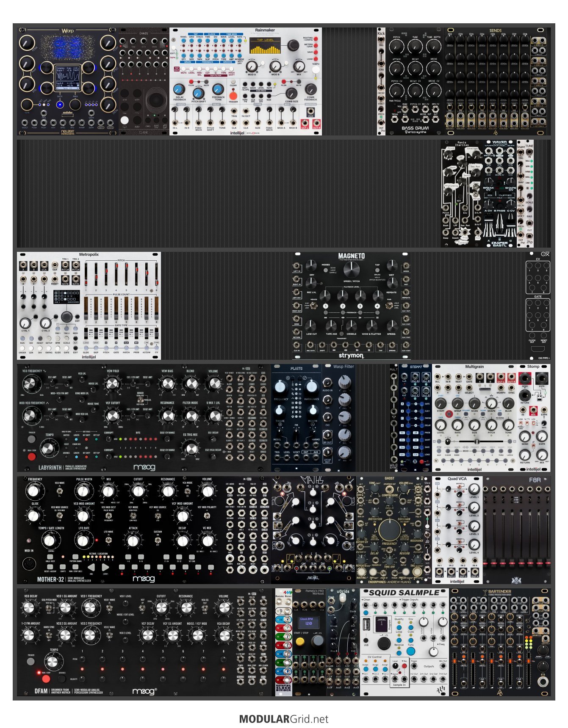
Task: Select the Manis Iteritas module
Action: (462, 193)
